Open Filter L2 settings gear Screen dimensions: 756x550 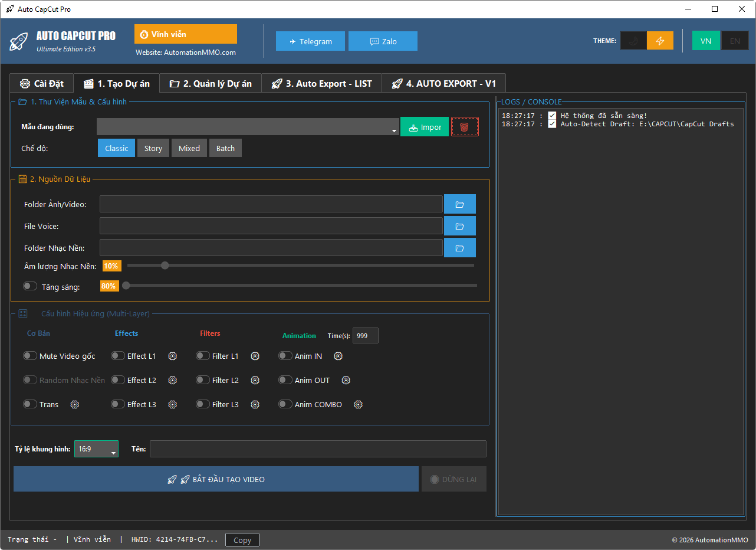255,380
